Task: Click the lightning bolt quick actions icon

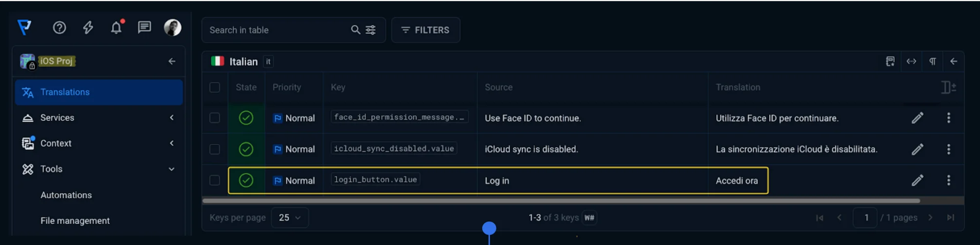Action: [88, 27]
